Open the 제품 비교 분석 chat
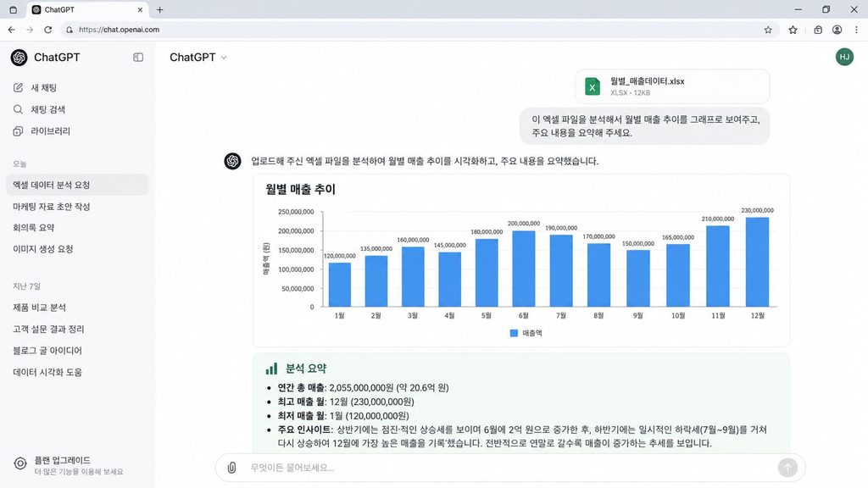This screenshot has width=868, height=488. 77,307
